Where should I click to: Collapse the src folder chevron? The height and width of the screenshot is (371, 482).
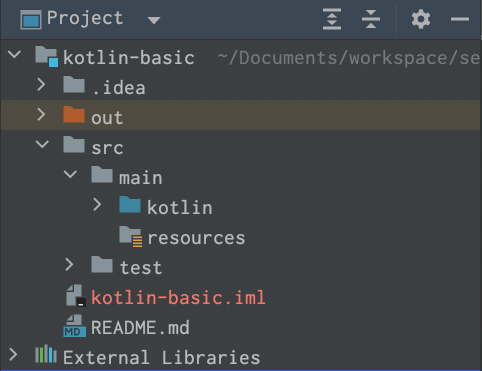[x=42, y=144]
